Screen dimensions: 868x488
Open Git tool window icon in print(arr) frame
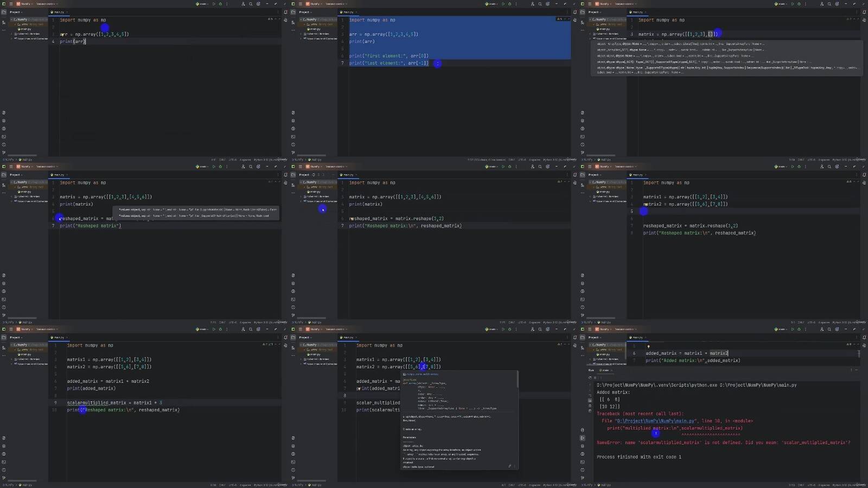click(4, 153)
